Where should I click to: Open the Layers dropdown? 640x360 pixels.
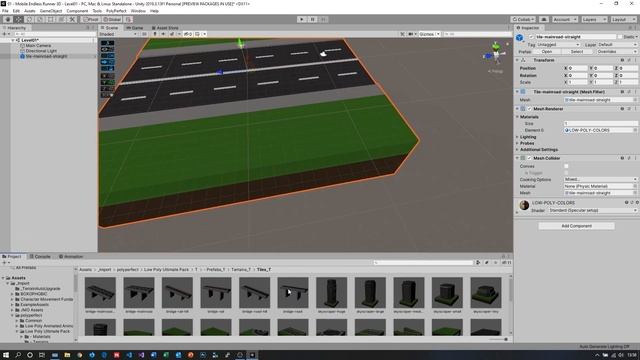tap(594, 19)
